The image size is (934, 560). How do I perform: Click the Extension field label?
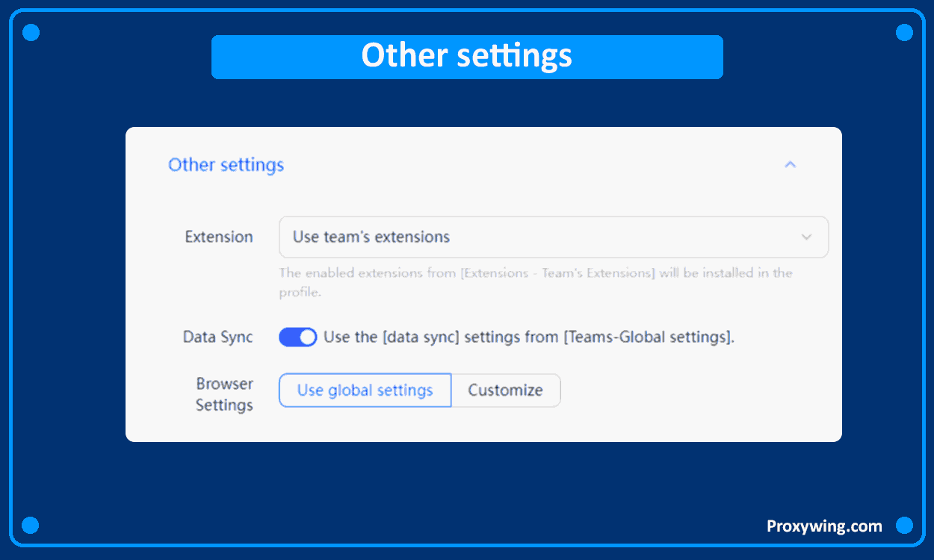tap(219, 237)
